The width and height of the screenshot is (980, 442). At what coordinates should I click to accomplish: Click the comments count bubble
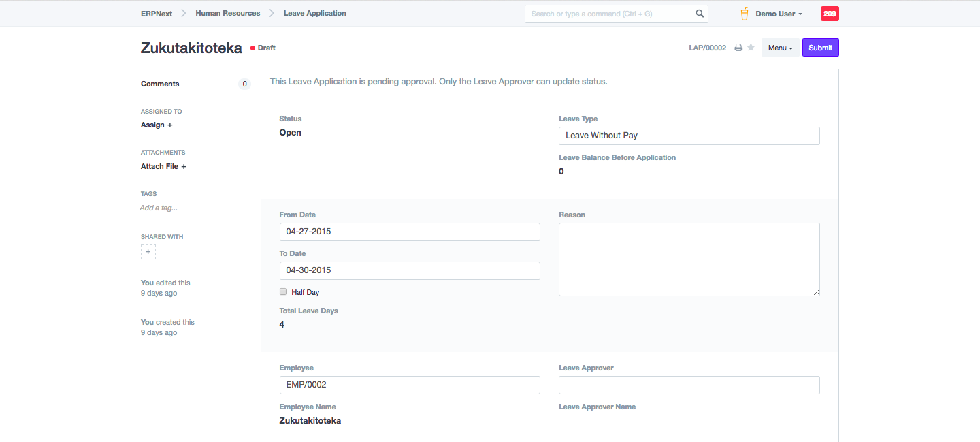(244, 84)
